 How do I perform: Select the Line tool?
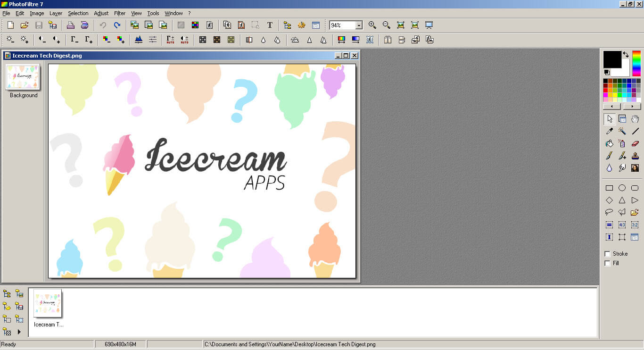(x=635, y=131)
